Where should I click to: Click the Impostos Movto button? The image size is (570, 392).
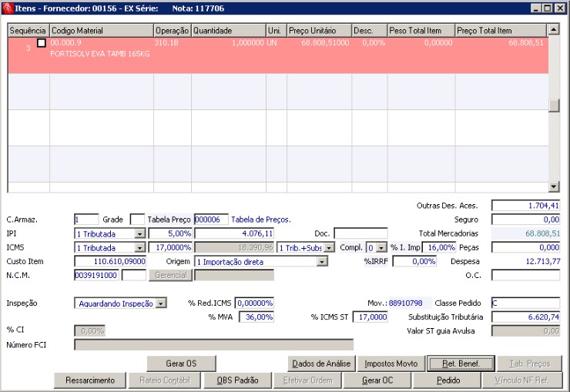(391, 364)
